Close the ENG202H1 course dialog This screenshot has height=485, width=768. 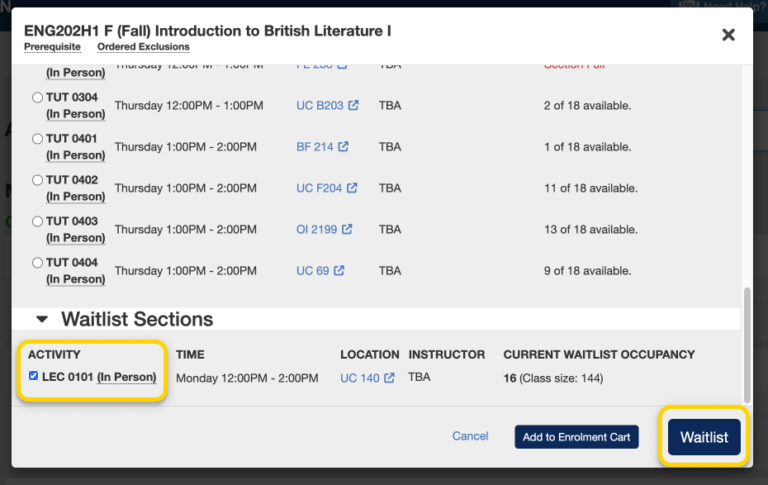point(728,35)
